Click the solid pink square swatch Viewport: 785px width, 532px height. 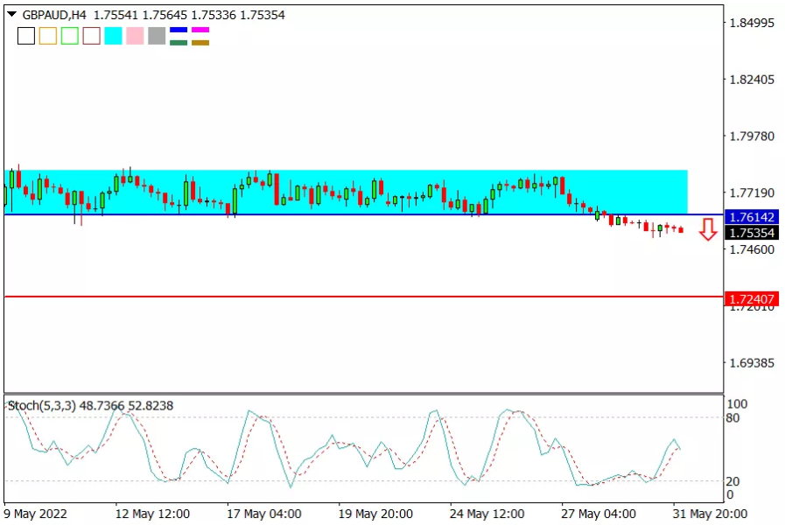point(135,36)
